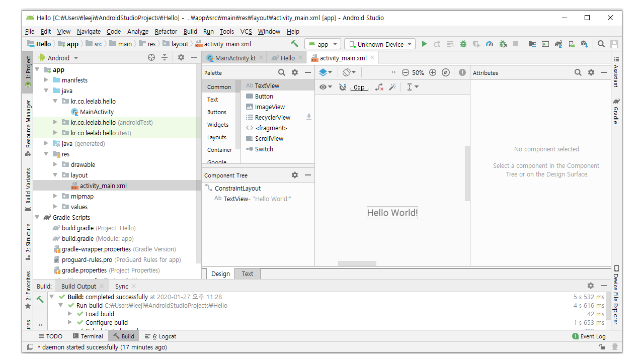Open the Event Log
Image resolution: width=644 pixels, height=362 pixels.
(589, 336)
